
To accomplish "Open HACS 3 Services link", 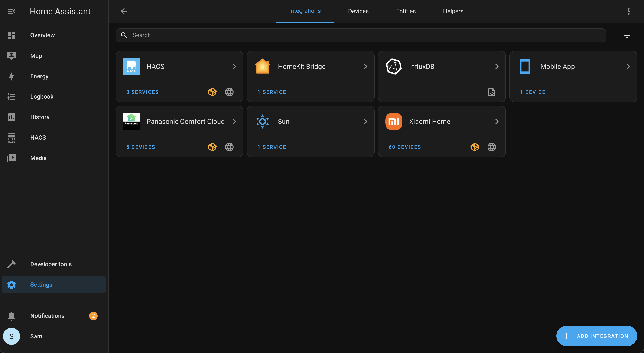I will [142, 92].
